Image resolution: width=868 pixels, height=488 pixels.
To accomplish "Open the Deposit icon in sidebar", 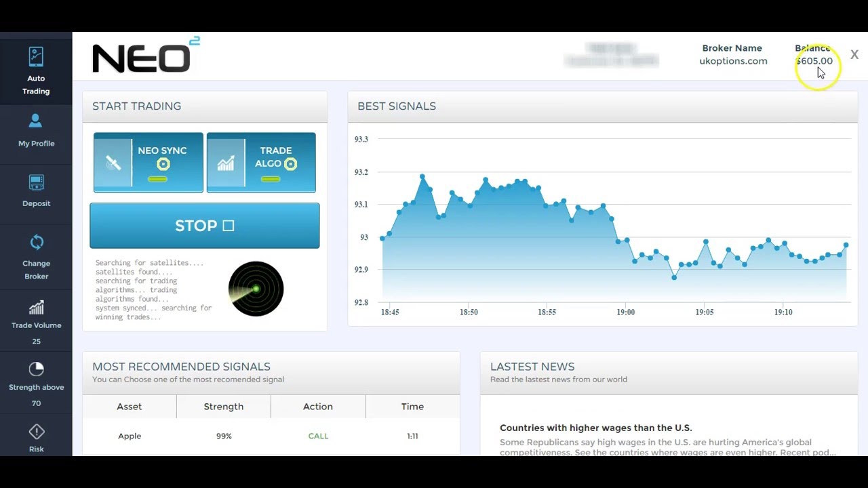I will point(36,182).
